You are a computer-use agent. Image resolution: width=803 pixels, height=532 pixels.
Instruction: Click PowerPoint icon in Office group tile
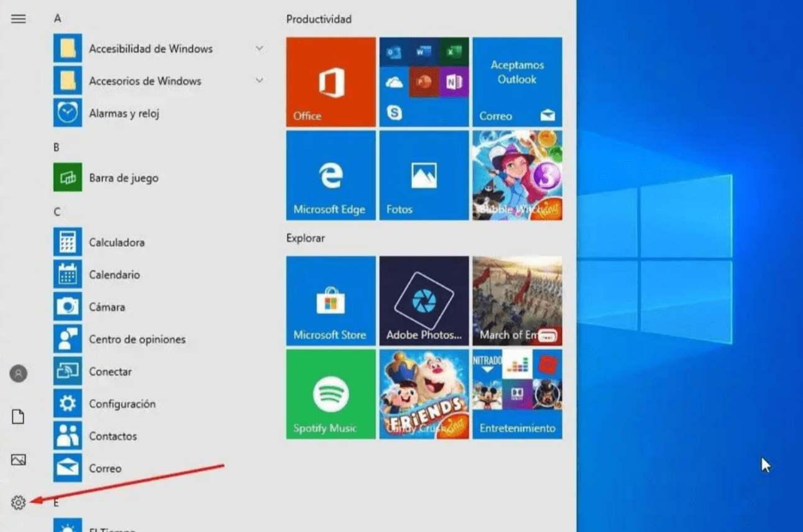click(424, 83)
